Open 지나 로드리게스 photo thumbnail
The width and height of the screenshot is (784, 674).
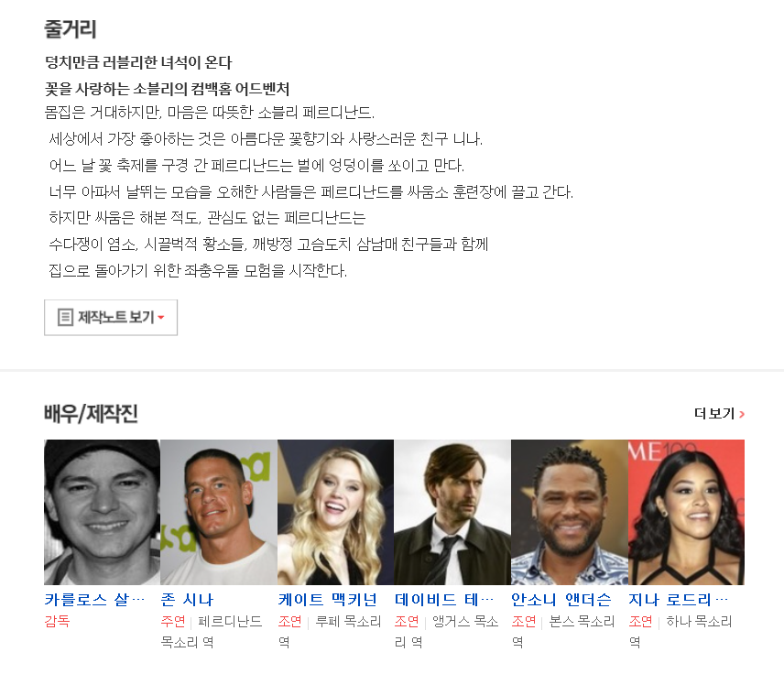pyautogui.click(x=687, y=512)
